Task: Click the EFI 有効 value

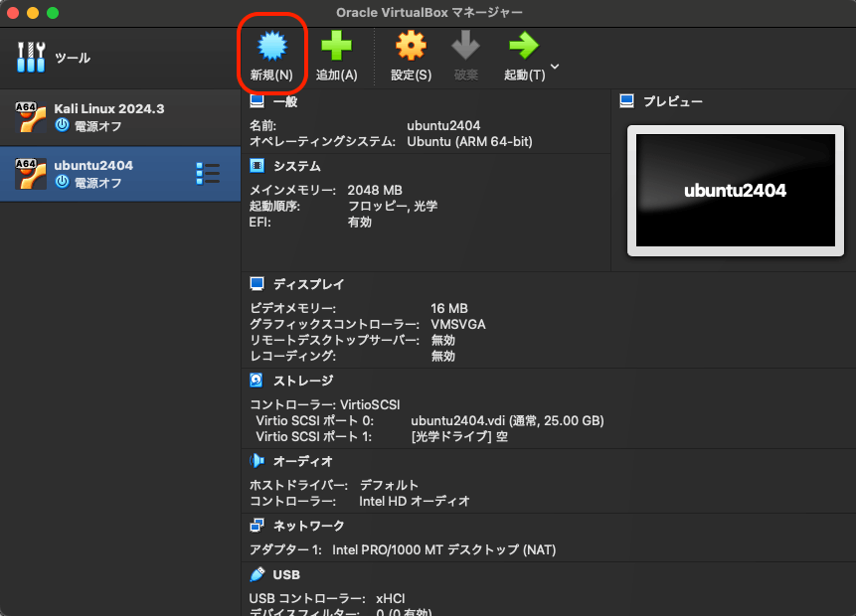Action: (x=359, y=223)
